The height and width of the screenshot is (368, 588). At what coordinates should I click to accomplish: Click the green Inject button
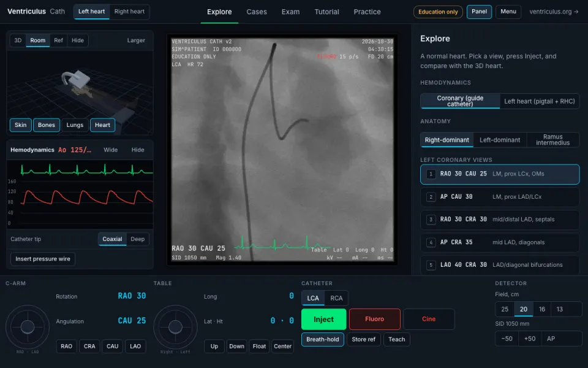tap(323, 319)
